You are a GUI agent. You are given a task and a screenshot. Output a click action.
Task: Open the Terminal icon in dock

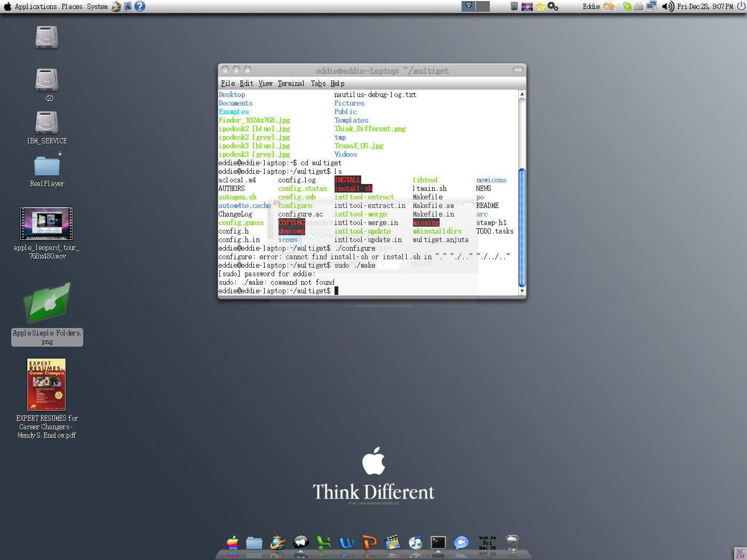(x=438, y=543)
